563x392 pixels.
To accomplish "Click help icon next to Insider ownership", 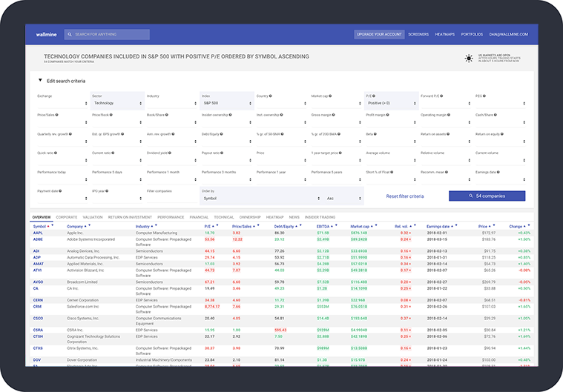I will click(230, 115).
